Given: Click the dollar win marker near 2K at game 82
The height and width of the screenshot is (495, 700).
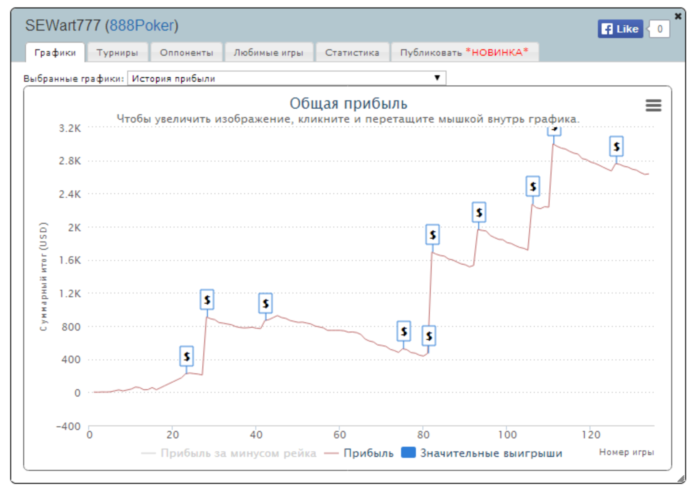Looking at the screenshot, I should pyautogui.click(x=433, y=234).
